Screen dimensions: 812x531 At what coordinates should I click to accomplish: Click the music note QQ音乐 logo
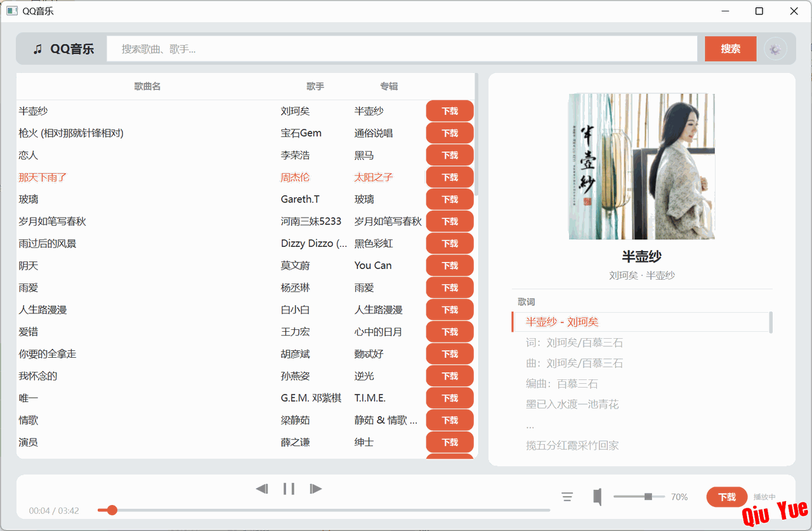click(63, 49)
